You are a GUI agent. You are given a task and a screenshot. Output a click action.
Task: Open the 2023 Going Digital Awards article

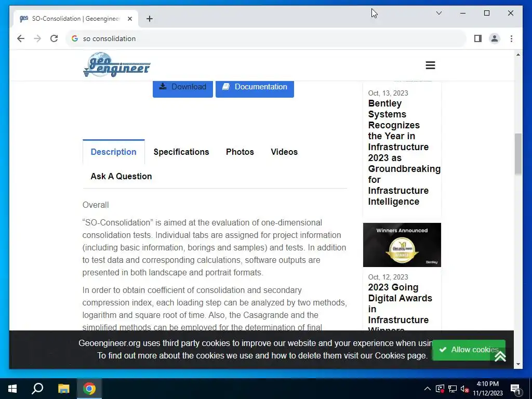[x=400, y=308]
